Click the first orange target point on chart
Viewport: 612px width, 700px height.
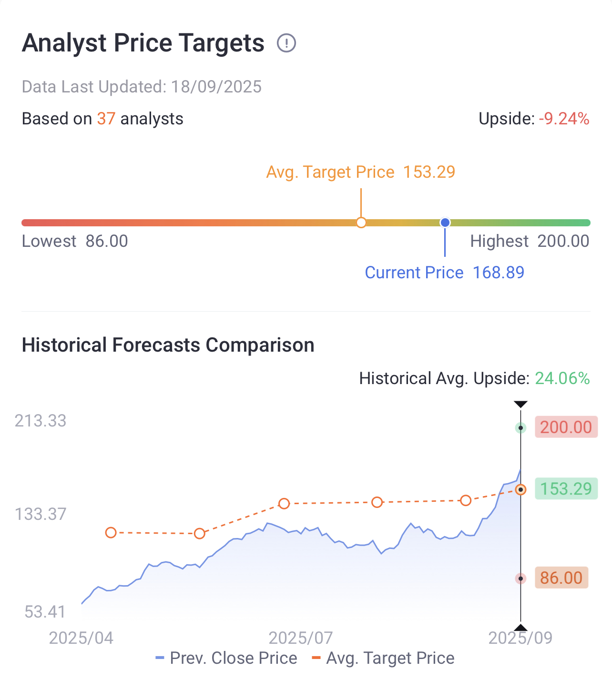click(111, 532)
